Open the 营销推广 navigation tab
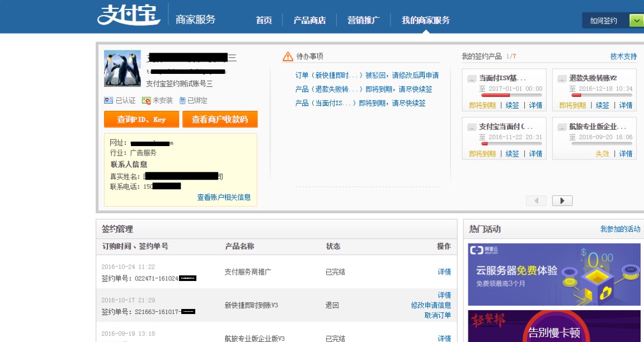 coord(363,20)
